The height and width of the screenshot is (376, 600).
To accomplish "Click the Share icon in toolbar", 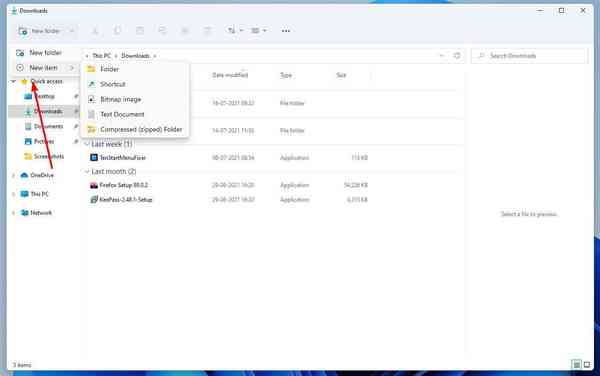I will 185,31.
